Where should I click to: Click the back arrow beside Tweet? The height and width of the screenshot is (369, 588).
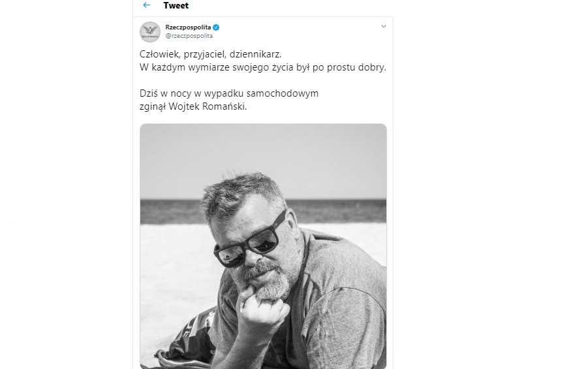click(x=147, y=5)
